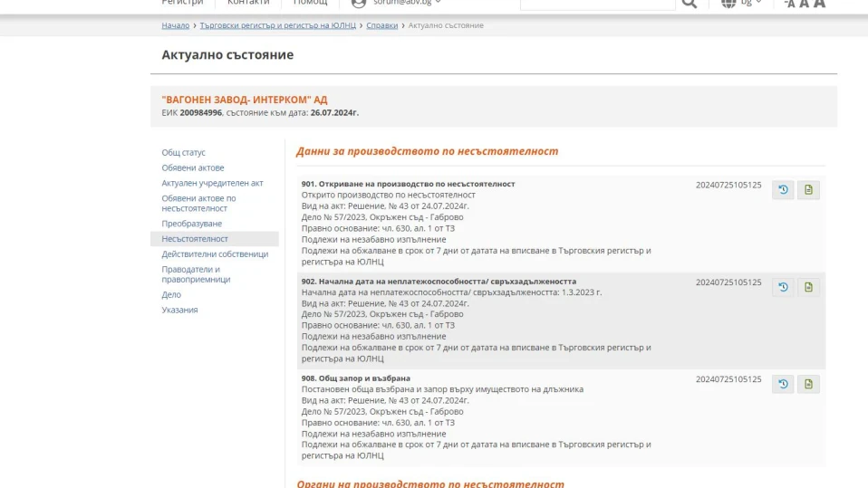View history for entry 902
Screen dimensions: 868x488
783,287
